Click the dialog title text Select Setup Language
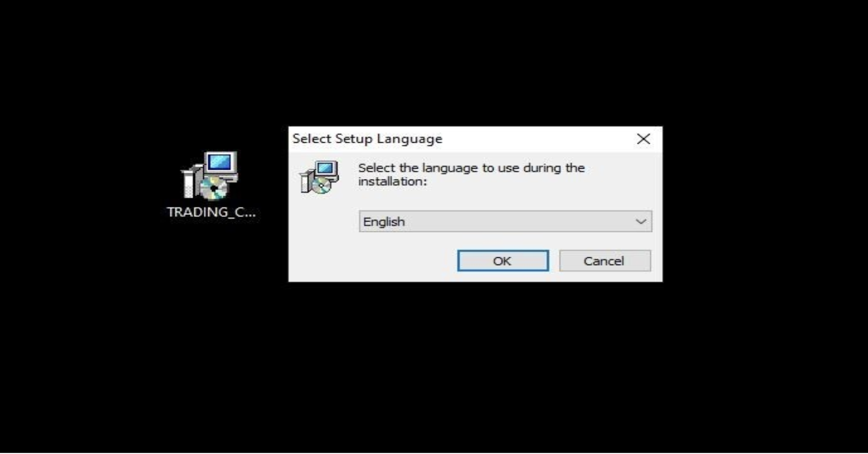868x454 pixels. click(x=367, y=139)
